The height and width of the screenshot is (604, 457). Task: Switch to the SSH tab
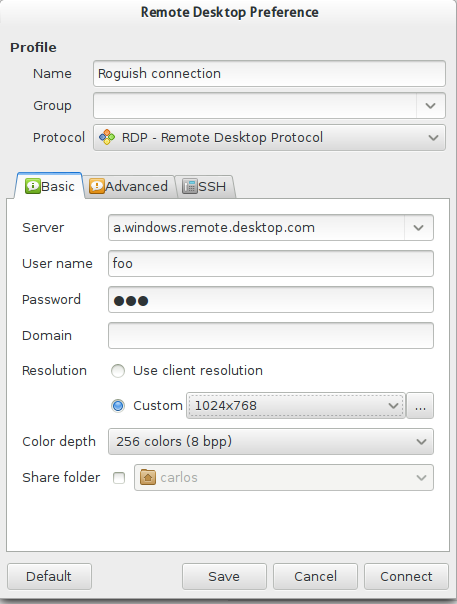(x=205, y=186)
